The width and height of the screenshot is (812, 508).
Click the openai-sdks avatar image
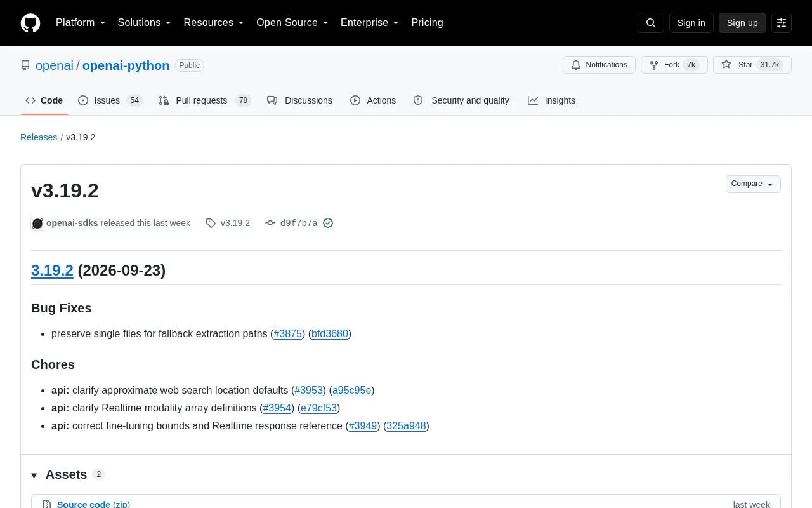[37, 223]
